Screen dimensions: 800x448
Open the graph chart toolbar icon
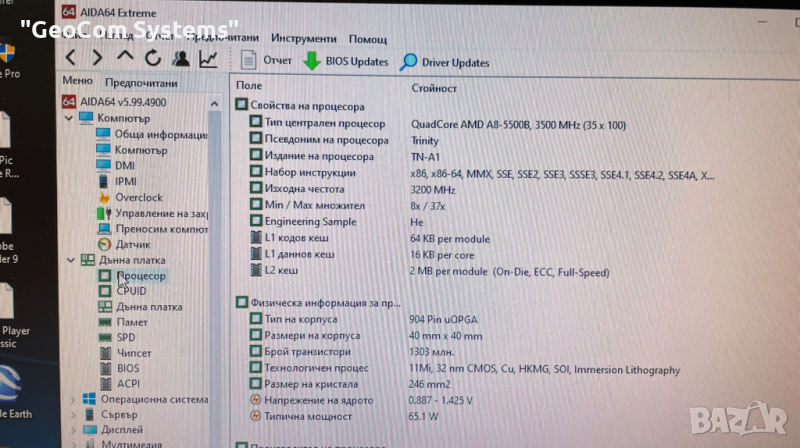(x=209, y=60)
